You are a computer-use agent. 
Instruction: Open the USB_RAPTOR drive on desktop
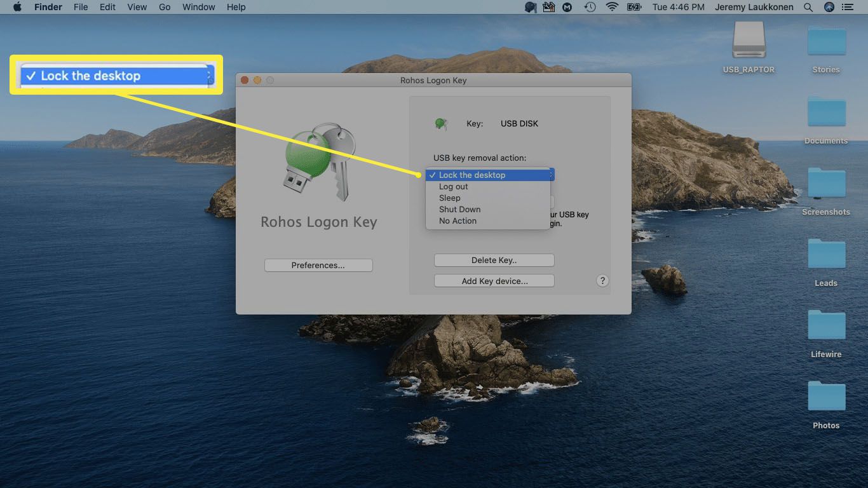[x=749, y=48]
